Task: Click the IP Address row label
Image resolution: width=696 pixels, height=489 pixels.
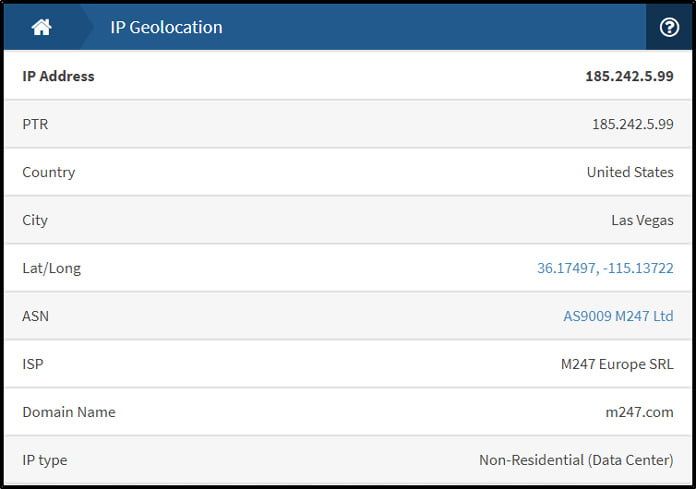Action: click(x=58, y=76)
